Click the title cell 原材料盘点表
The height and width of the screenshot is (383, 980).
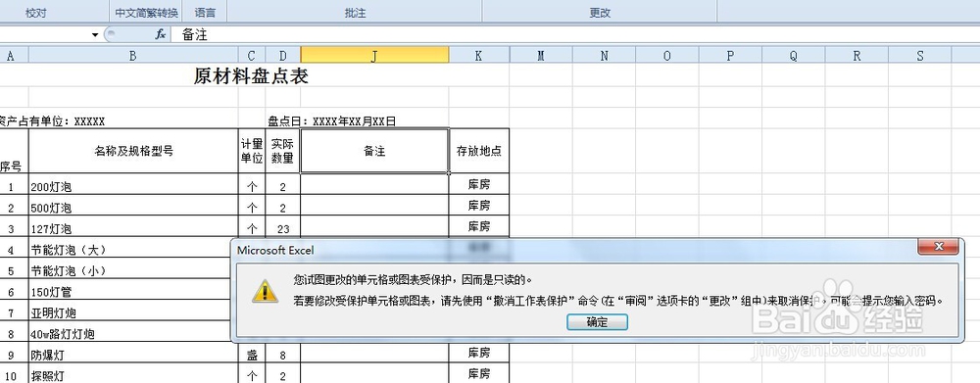coord(251,76)
